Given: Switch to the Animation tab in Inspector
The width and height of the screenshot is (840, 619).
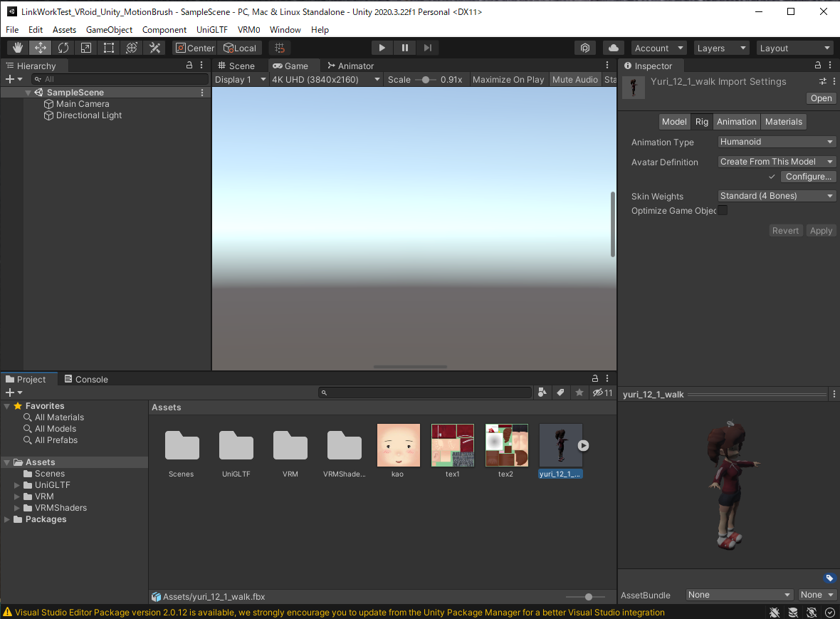Looking at the screenshot, I should tap(736, 122).
